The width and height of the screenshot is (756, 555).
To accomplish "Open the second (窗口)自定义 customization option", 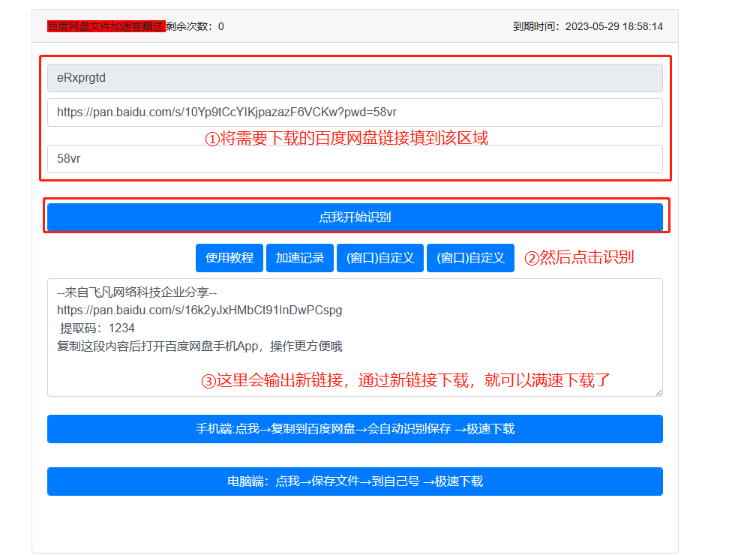I will coord(470,257).
